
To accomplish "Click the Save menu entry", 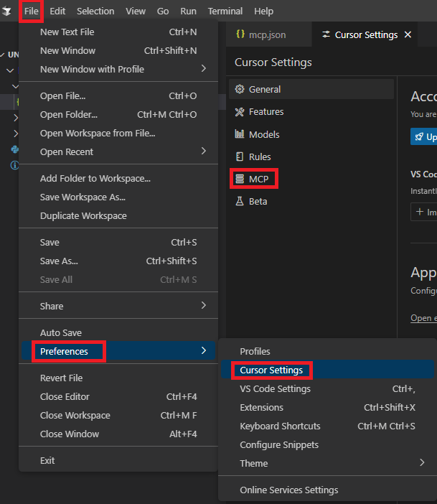I will coord(118,243).
